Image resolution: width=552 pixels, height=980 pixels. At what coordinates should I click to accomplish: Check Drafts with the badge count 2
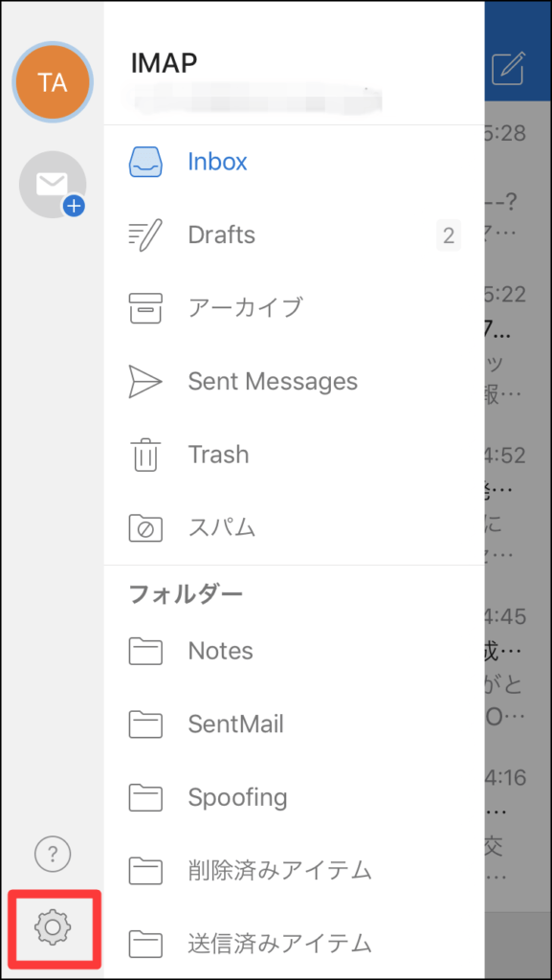[x=448, y=234]
